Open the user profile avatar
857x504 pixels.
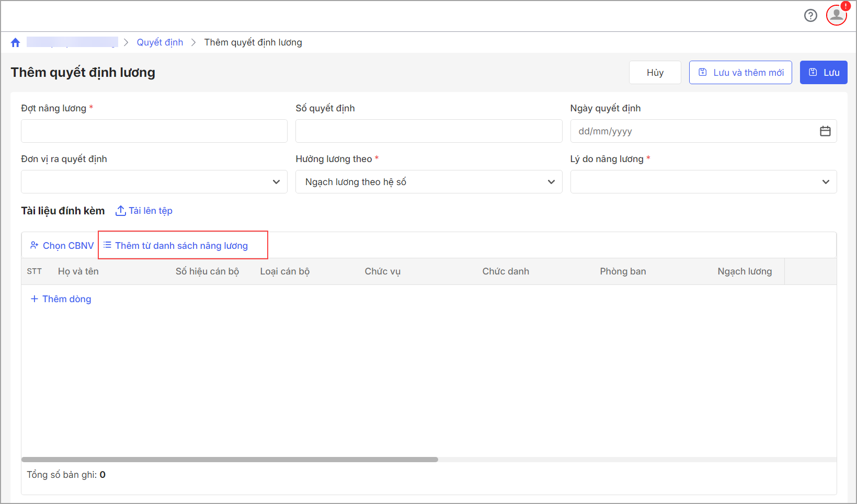coord(836,15)
